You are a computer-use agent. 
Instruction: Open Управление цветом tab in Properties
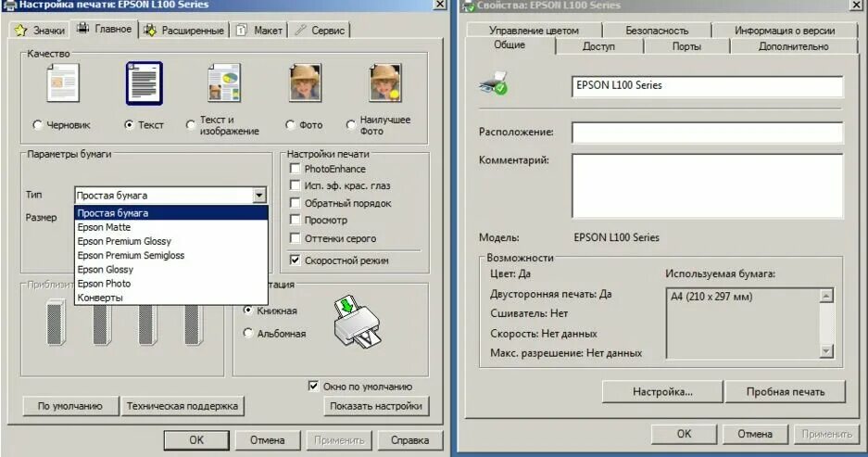coord(534,31)
